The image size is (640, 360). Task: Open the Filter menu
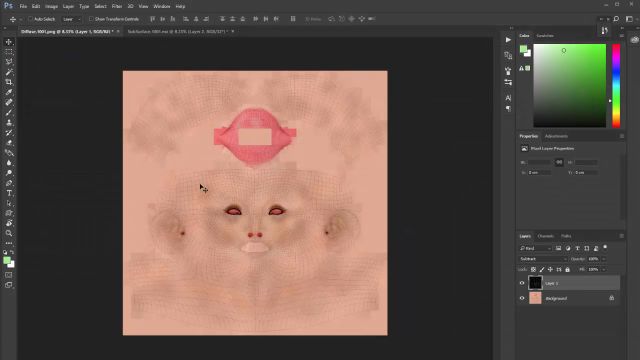pyautogui.click(x=117, y=6)
